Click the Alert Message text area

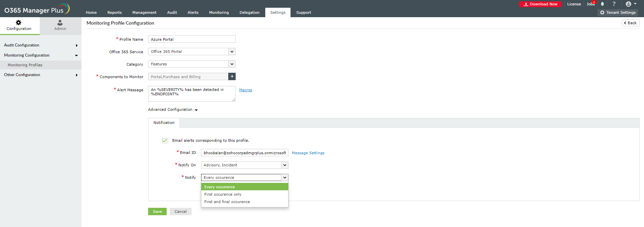192,94
